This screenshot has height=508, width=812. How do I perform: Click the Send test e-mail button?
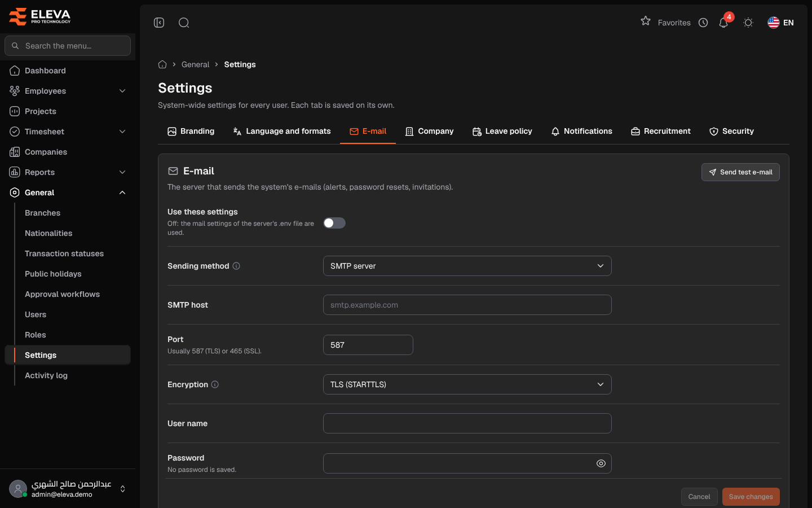pyautogui.click(x=740, y=172)
